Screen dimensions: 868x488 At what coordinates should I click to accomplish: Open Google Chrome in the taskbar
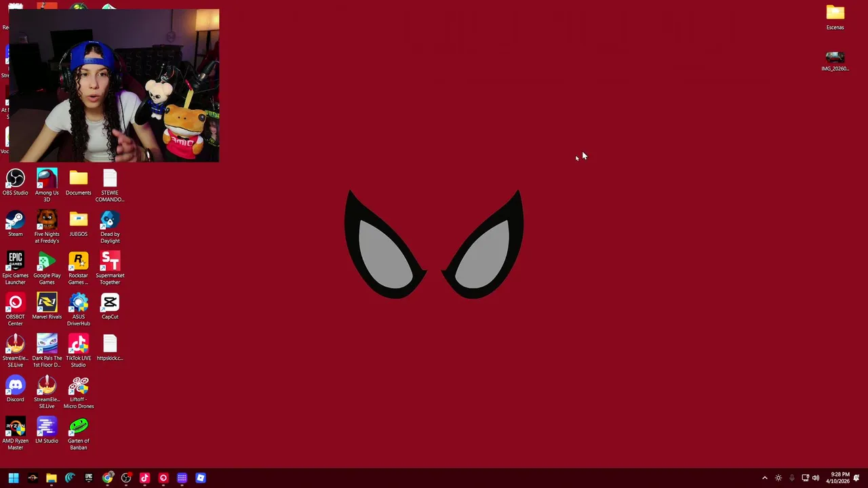(x=107, y=478)
